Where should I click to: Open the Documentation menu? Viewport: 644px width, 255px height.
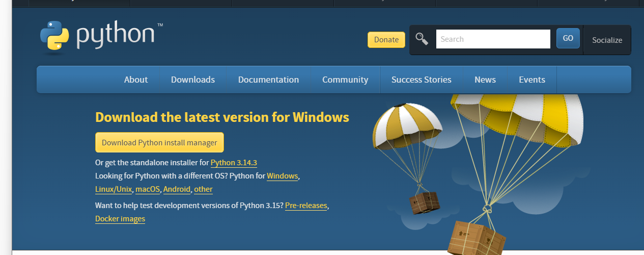(x=268, y=80)
